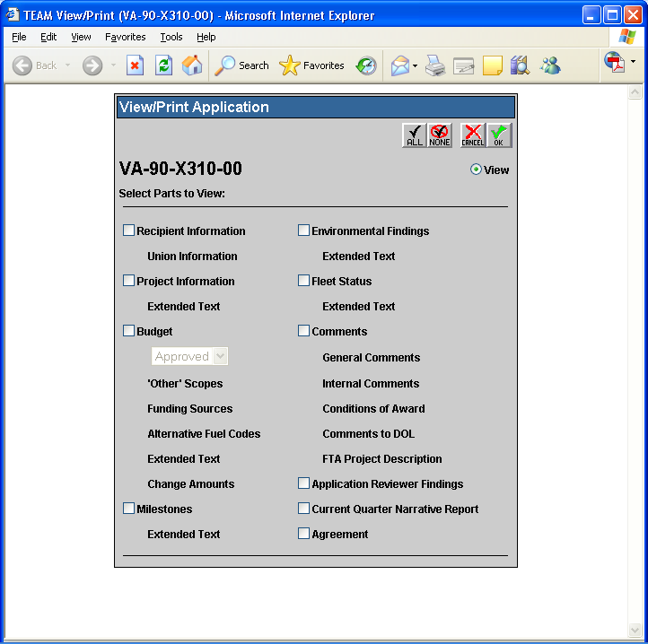Refresh the page

click(163, 65)
